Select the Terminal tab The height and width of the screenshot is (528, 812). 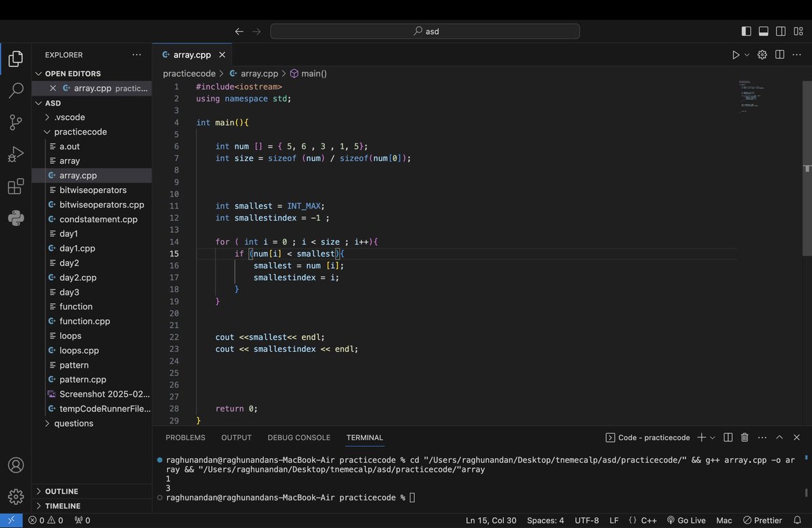click(x=365, y=438)
